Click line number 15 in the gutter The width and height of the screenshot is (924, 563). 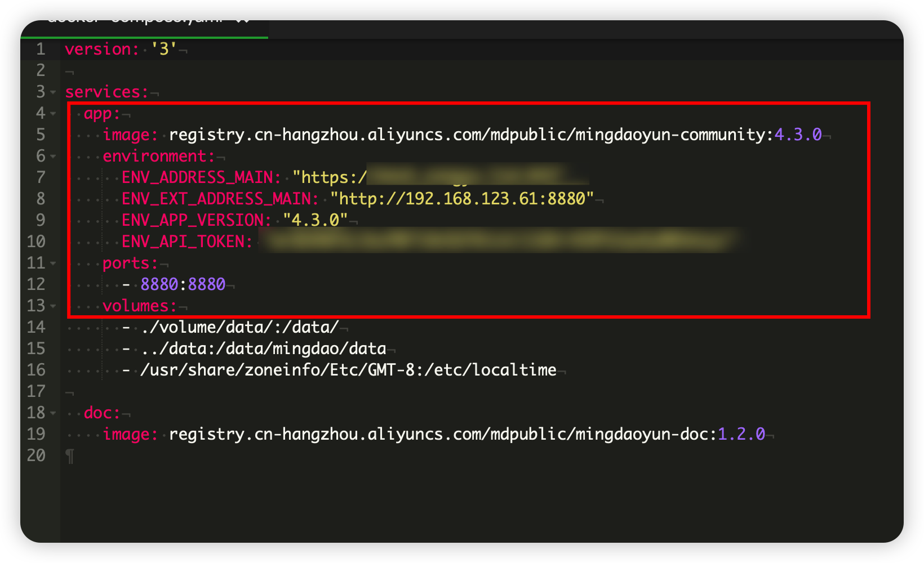[x=36, y=349]
